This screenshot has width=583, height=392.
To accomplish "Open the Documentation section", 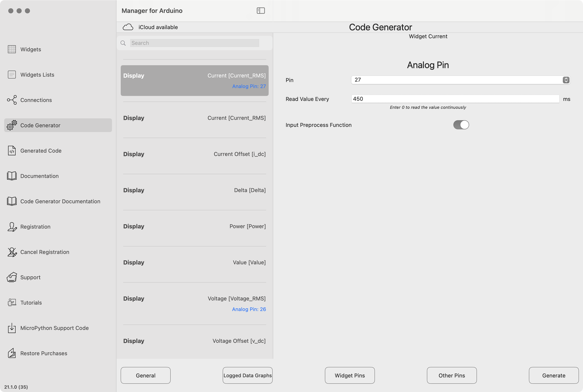I will click(x=39, y=176).
